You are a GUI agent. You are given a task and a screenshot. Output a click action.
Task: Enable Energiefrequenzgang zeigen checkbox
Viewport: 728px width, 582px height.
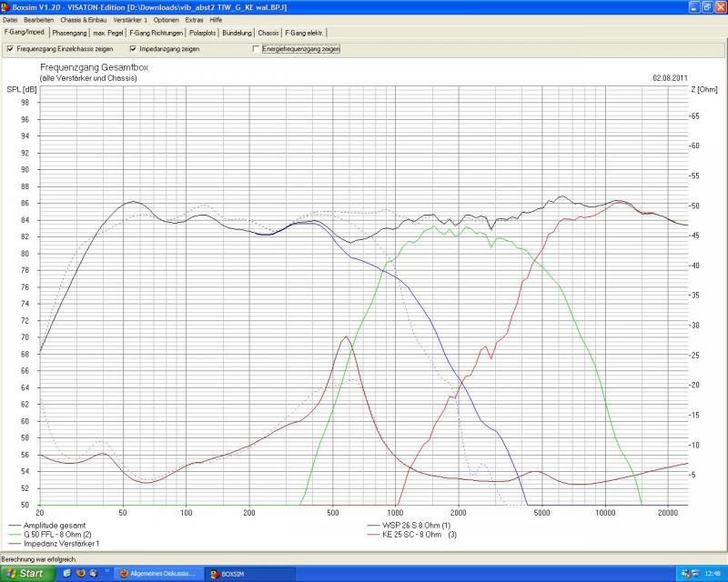(x=256, y=49)
